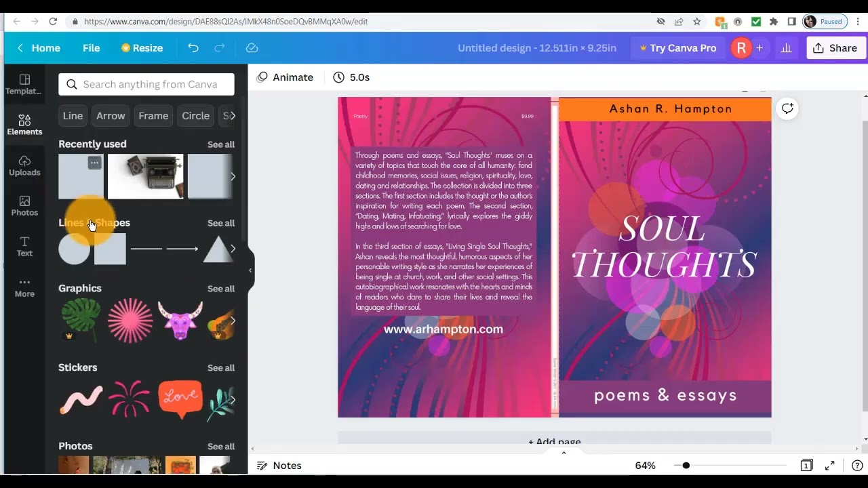This screenshot has height=488, width=868.
Task: Click the comment refresh icon beside canvas
Action: coord(787,108)
